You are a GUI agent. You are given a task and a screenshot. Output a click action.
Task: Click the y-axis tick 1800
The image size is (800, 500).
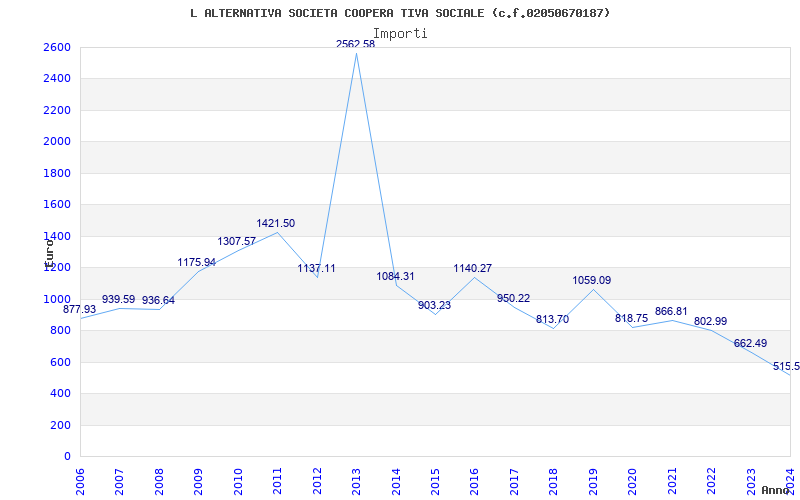click(x=57, y=173)
